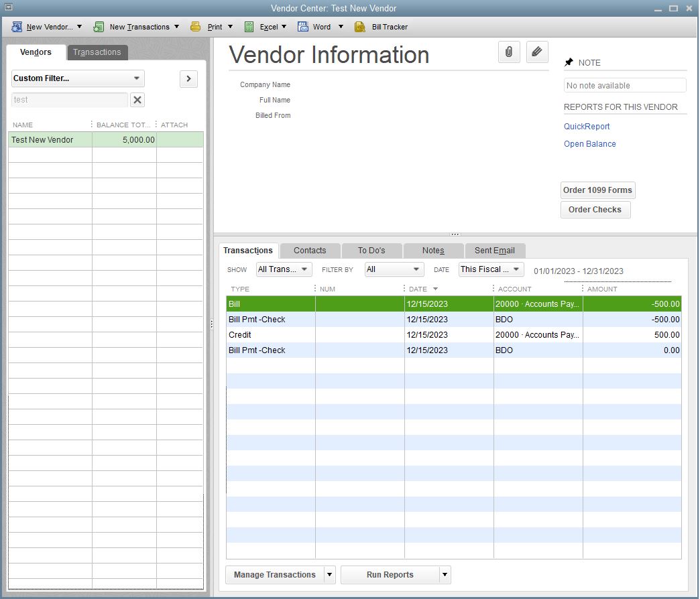700x599 pixels.
Task: Open Run Reports dropdown arrow
Action: click(445, 574)
